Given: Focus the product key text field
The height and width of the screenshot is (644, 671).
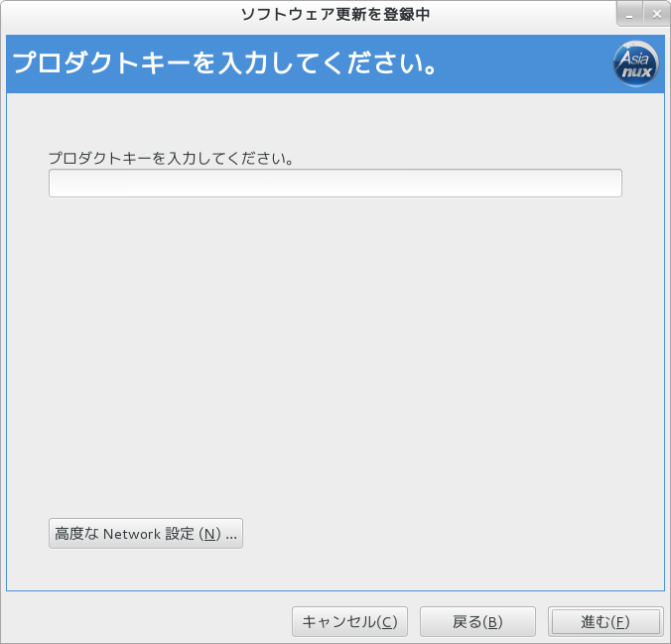Looking at the screenshot, I should point(335,184).
